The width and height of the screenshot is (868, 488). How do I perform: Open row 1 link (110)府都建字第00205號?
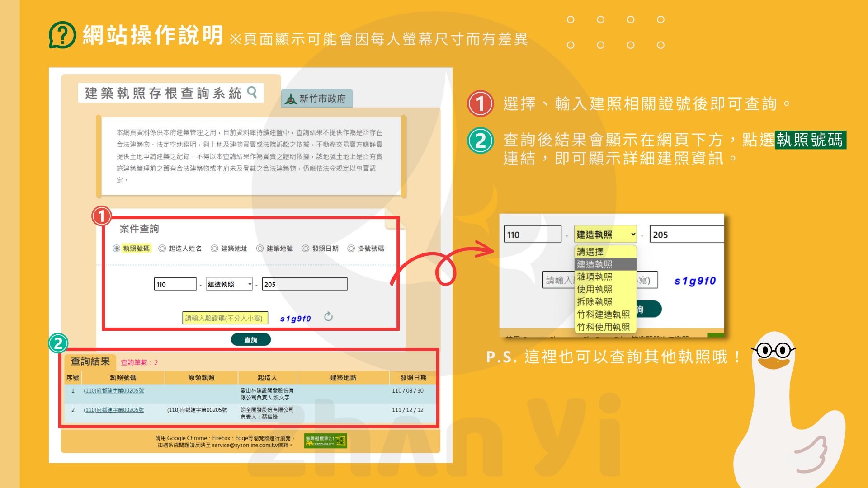114,391
